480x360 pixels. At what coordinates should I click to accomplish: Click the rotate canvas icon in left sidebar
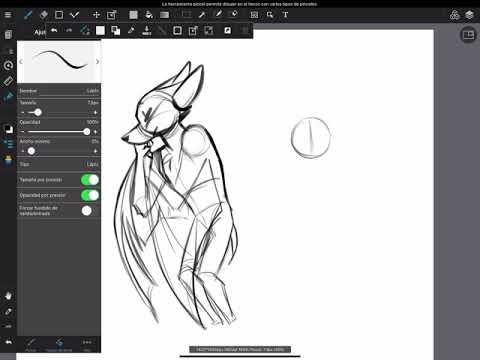[8, 65]
